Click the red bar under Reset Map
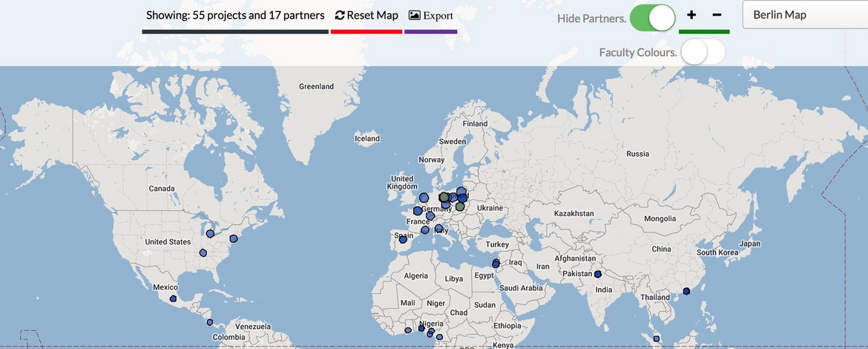This screenshot has width=868, height=349. coord(366,32)
